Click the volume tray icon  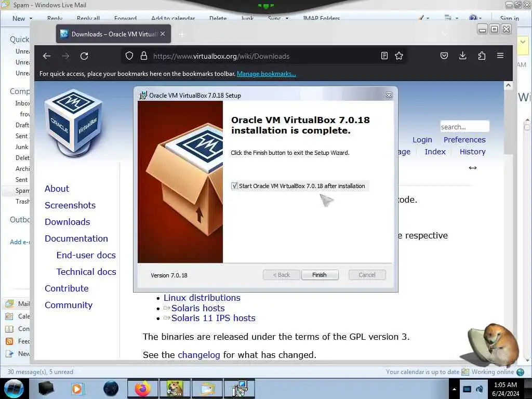point(480,389)
